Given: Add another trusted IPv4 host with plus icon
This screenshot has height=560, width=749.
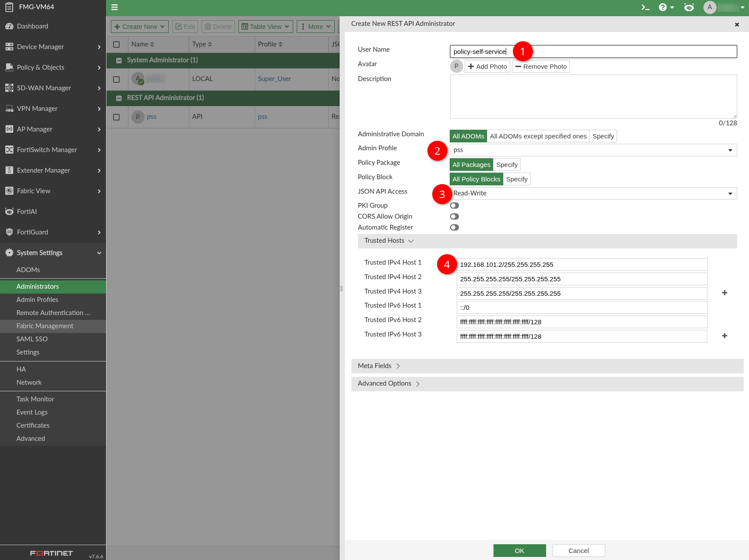Looking at the screenshot, I should click(724, 293).
